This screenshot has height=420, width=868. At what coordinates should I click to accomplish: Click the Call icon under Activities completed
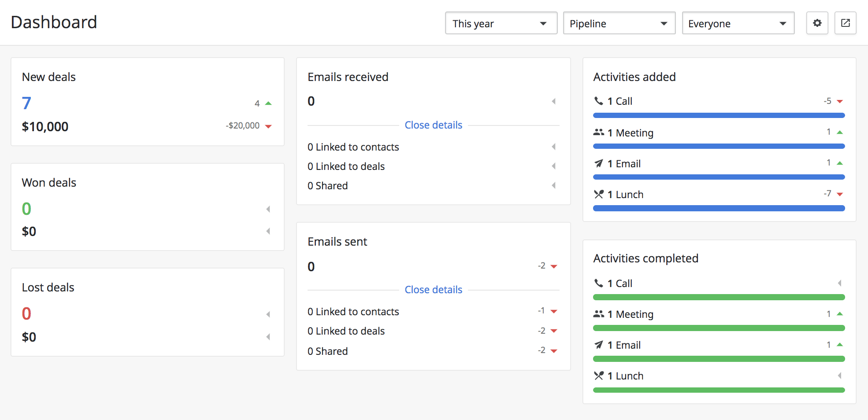coord(598,283)
